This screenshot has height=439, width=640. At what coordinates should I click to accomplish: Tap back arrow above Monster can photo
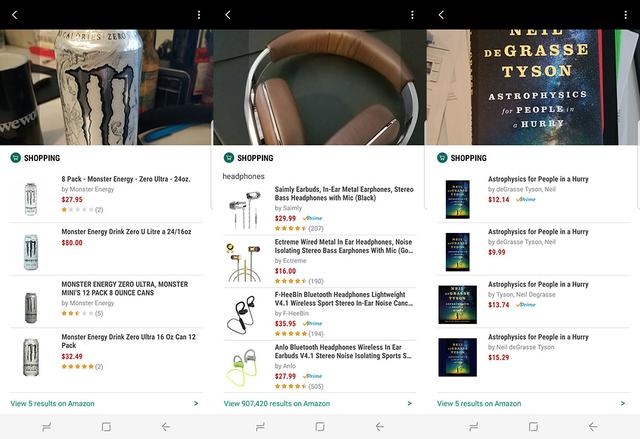(15, 15)
